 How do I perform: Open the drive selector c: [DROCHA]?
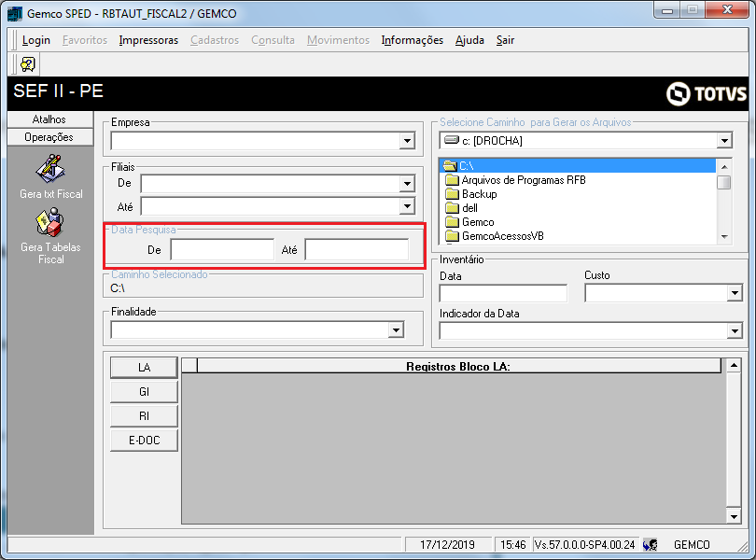[x=724, y=141]
